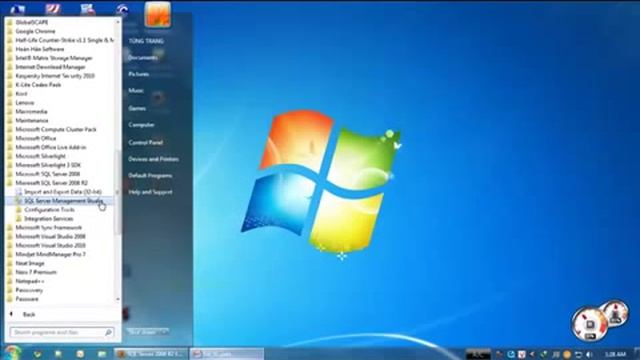The height and width of the screenshot is (360, 640).
Task: Switch to the second open taskbar window
Action: pyautogui.click(x=227, y=354)
